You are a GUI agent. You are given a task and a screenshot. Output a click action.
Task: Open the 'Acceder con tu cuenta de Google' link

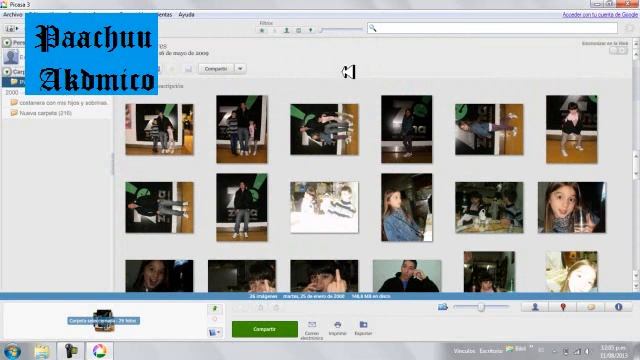click(600, 15)
